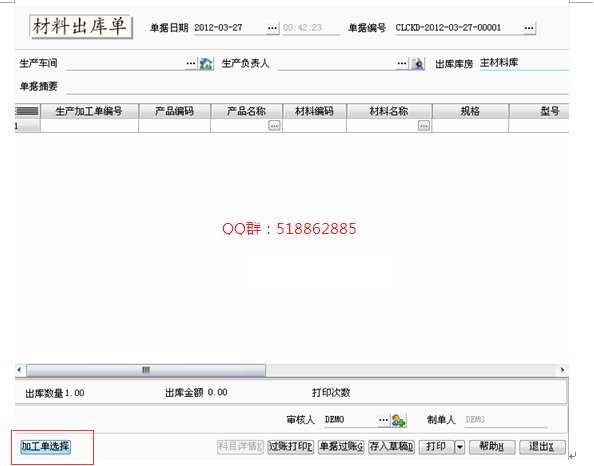Click the reviewer add-user icon

[x=399, y=420]
